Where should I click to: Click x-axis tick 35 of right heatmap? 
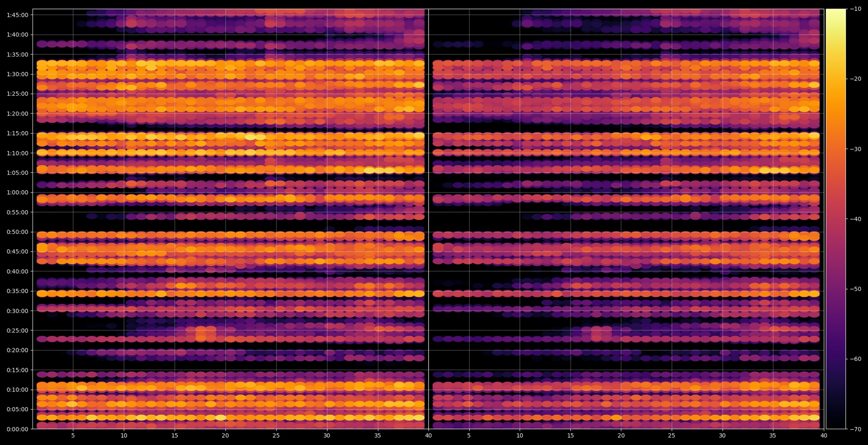point(773,436)
